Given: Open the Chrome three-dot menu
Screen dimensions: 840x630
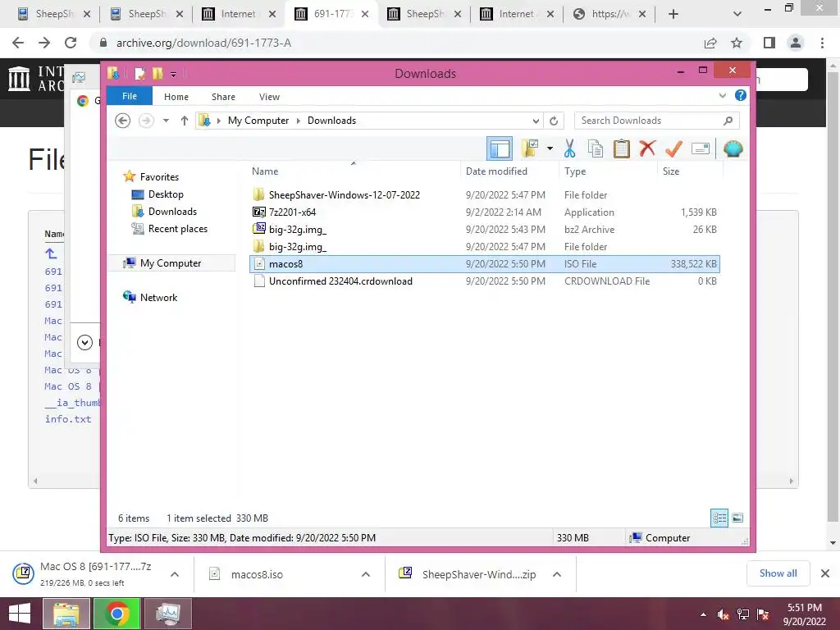Looking at the screenshot, I should coord(822,43).
